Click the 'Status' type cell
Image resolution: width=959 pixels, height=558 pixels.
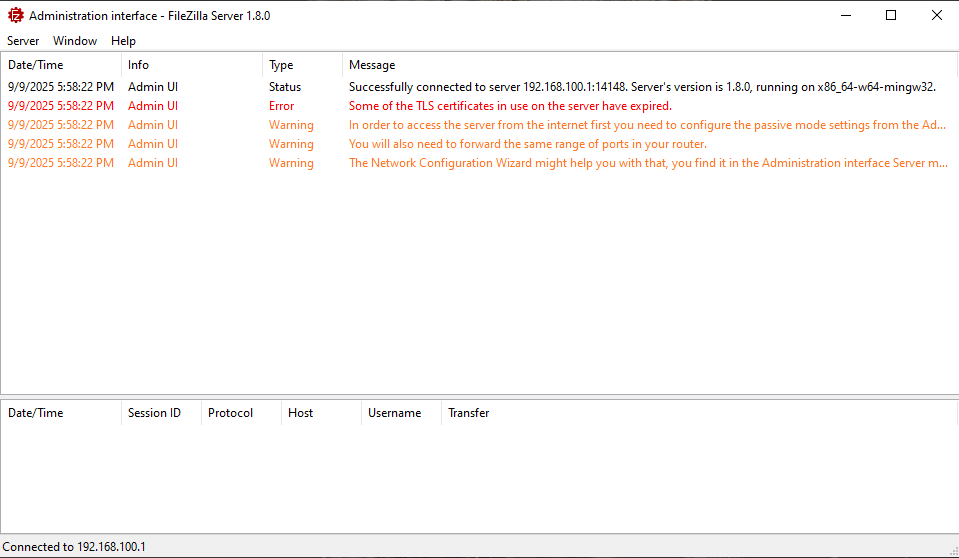pyautogui.click(x=285, y=87)
